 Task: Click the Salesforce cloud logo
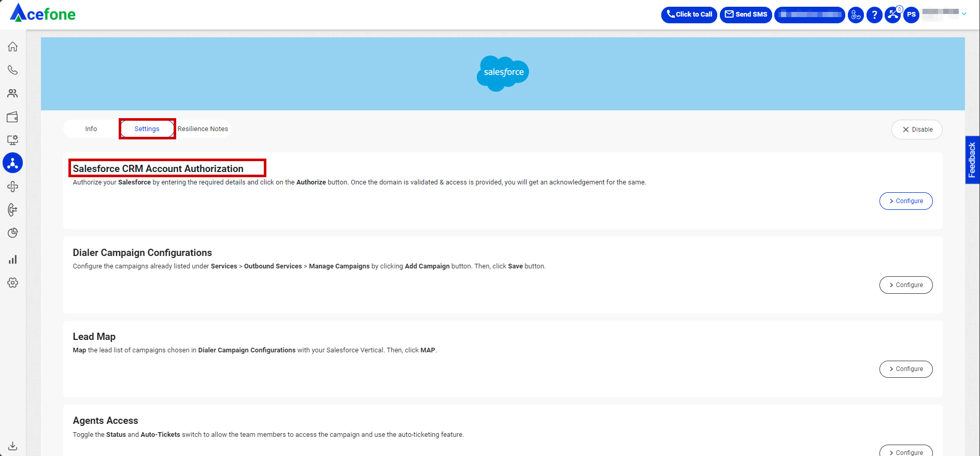[503, 73]
